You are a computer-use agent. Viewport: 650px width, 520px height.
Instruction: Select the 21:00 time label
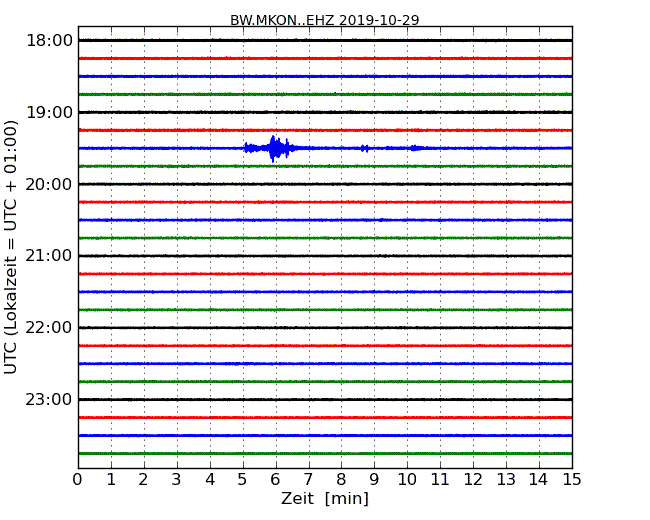coord(49,256)
